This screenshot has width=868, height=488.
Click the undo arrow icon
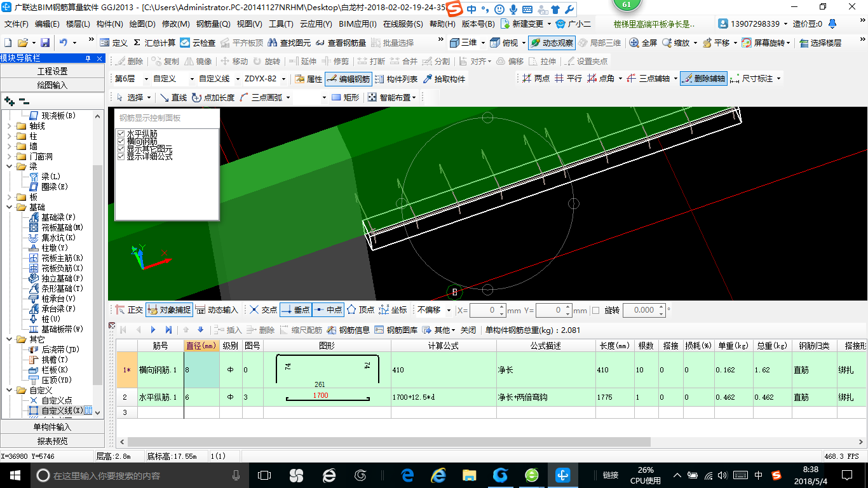[64, 43]
